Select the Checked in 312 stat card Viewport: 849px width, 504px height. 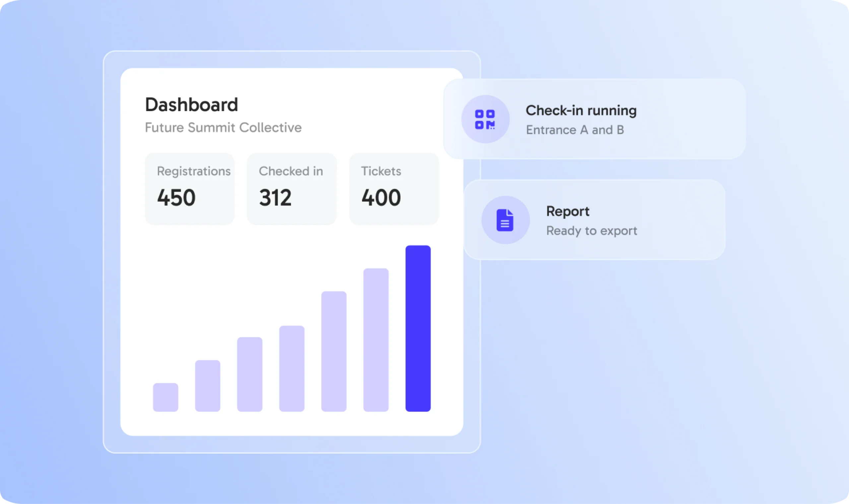pos(292,189)
